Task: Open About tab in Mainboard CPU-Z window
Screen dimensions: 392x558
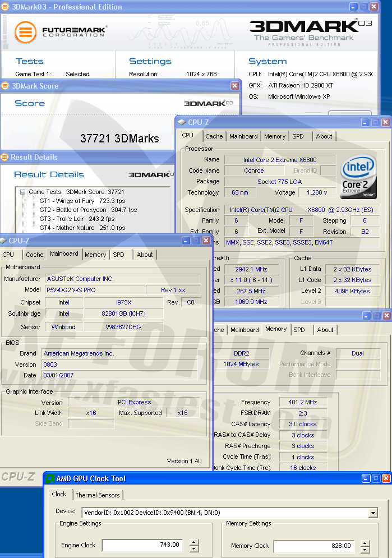Action: click(x=145, y=255)
